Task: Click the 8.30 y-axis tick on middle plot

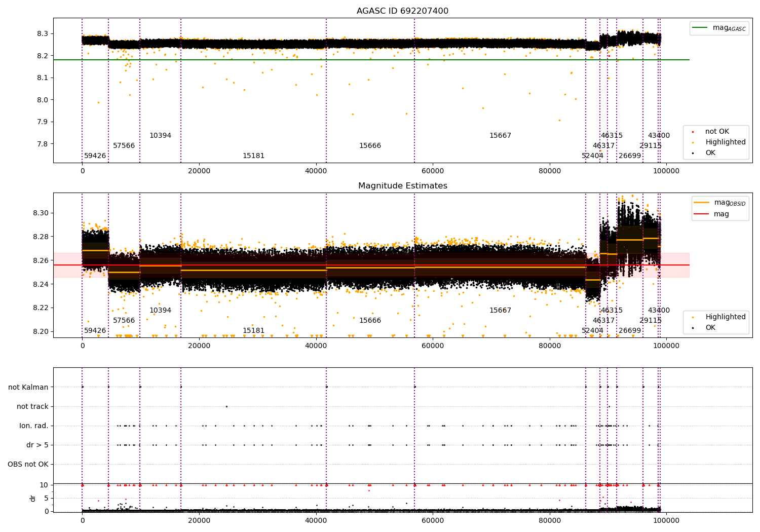Action: tap(41, 213)
